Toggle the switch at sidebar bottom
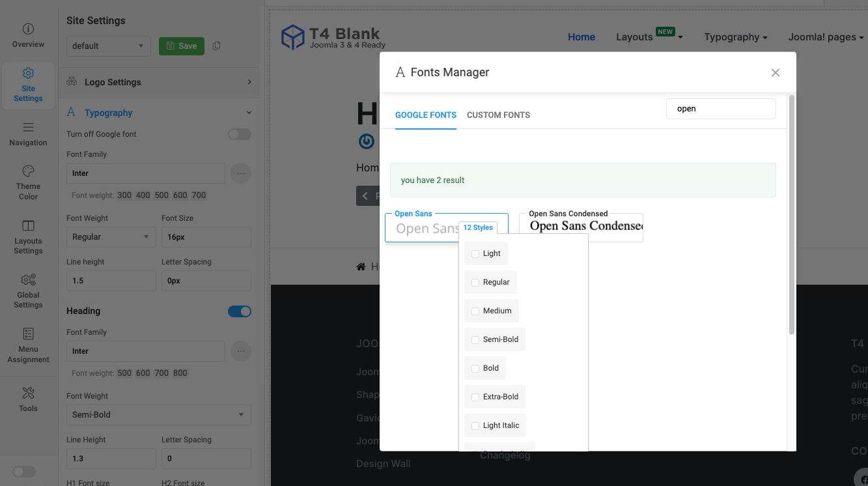 24,472
